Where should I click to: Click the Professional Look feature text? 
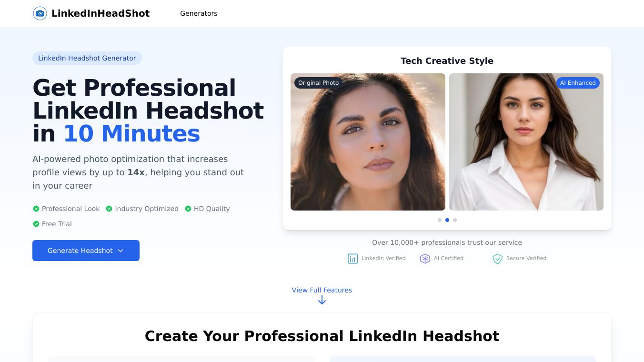click(x=71, y=209)
